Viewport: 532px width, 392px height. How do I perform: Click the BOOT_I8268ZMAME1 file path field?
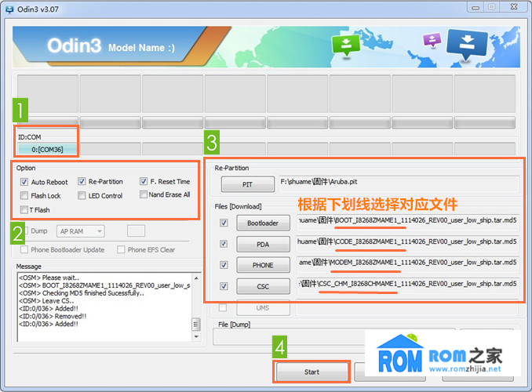(x=407, y=221)
